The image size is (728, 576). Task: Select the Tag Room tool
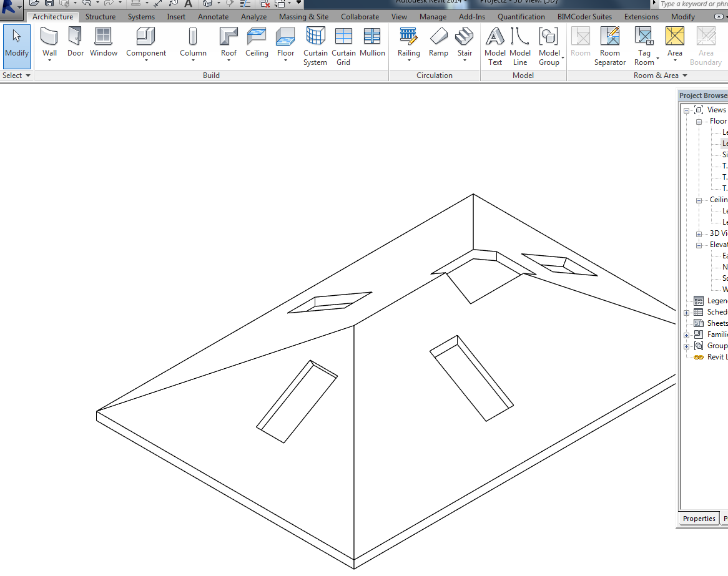pos(644,46)
